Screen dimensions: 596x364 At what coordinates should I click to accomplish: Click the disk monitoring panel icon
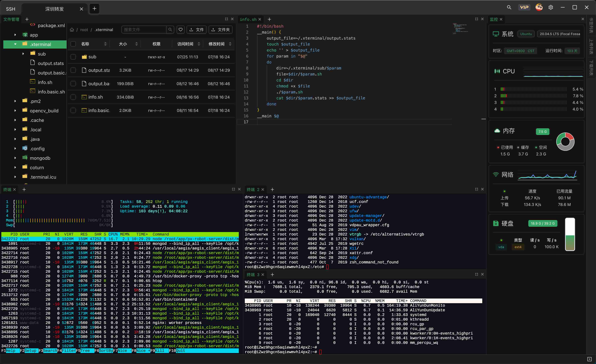tap(495, 223)
